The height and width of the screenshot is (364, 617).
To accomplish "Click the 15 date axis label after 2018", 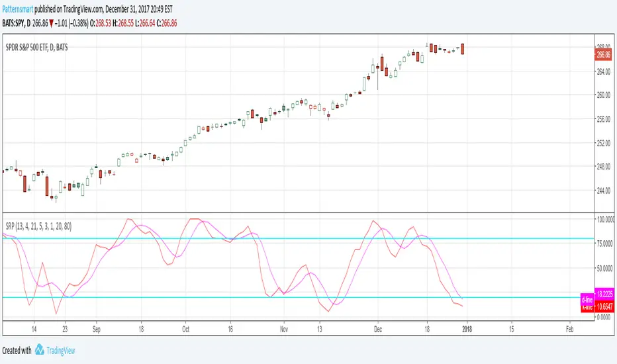I will coord(512,330).
